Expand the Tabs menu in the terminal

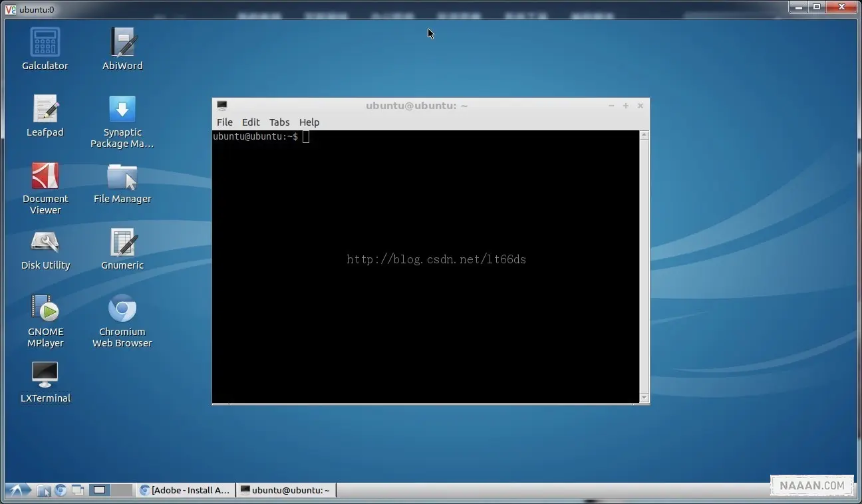point(279,122)
